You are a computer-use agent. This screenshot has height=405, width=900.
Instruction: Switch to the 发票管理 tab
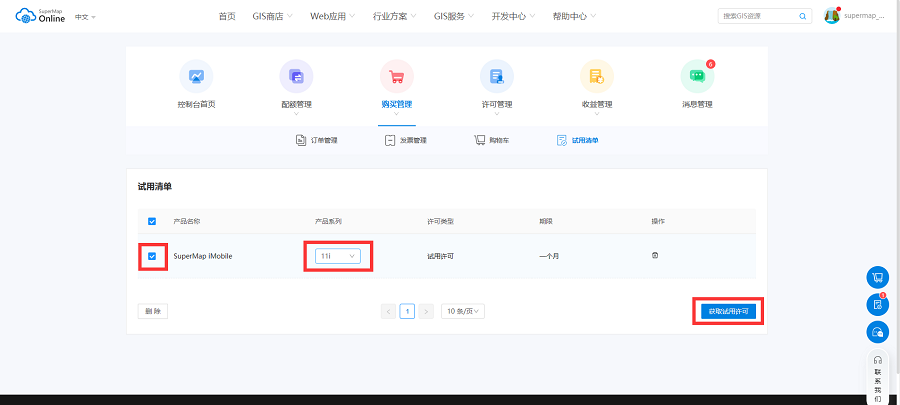point(406,140)
